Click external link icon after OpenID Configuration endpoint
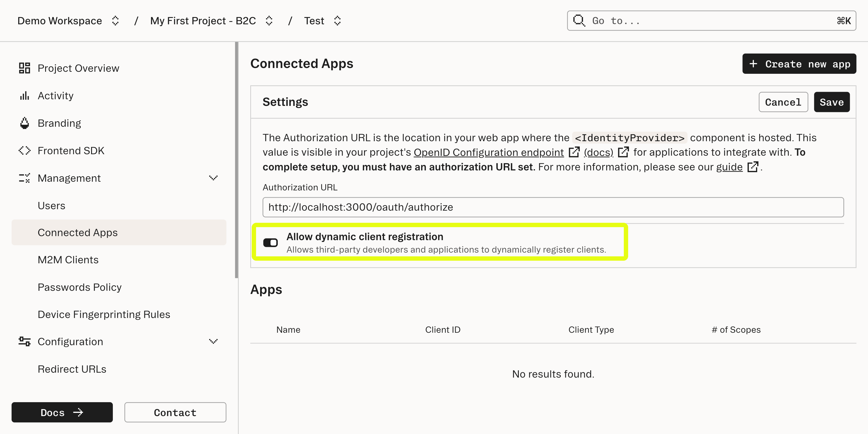 coord(574,152)
